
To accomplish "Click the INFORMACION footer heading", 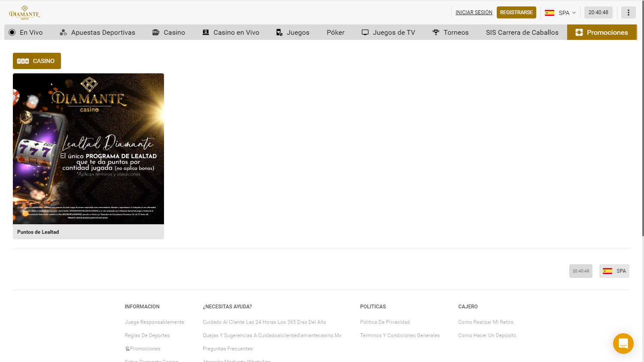I will pyautogui.click(x=142, y=307).
